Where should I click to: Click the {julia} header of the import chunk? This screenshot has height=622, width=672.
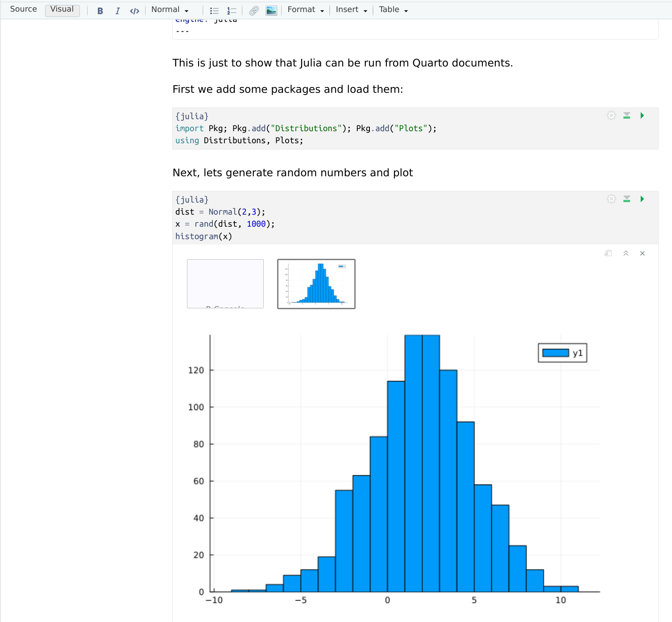coord(192,116)
